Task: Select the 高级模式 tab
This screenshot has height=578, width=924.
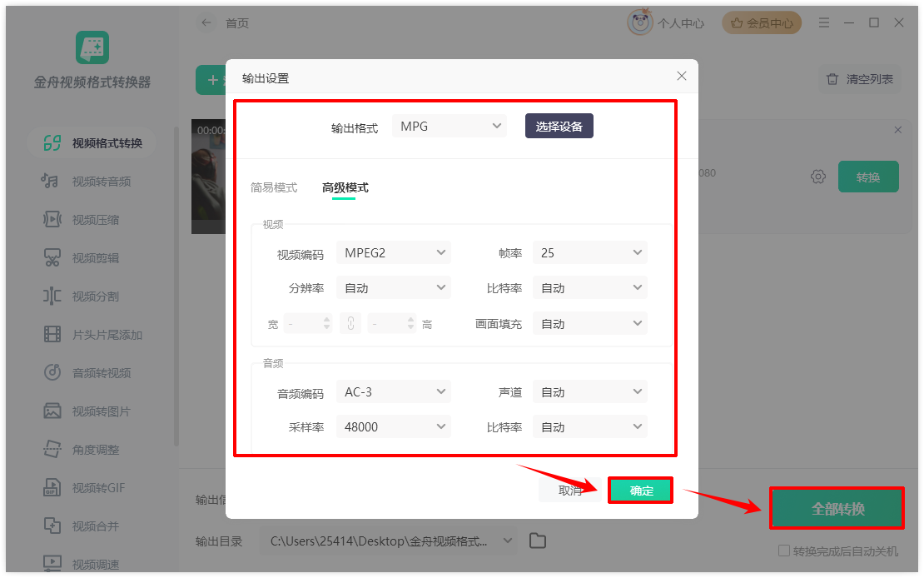Action: pos(345,187)
